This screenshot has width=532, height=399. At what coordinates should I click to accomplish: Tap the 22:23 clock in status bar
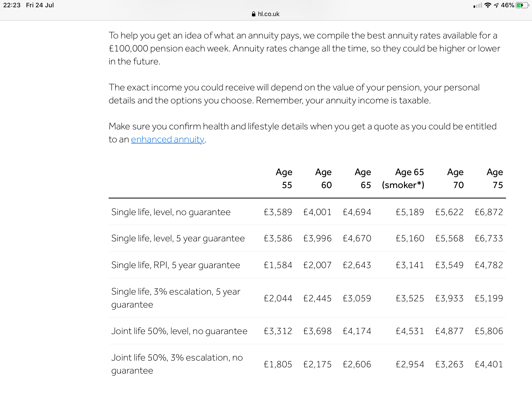[12, 5]
